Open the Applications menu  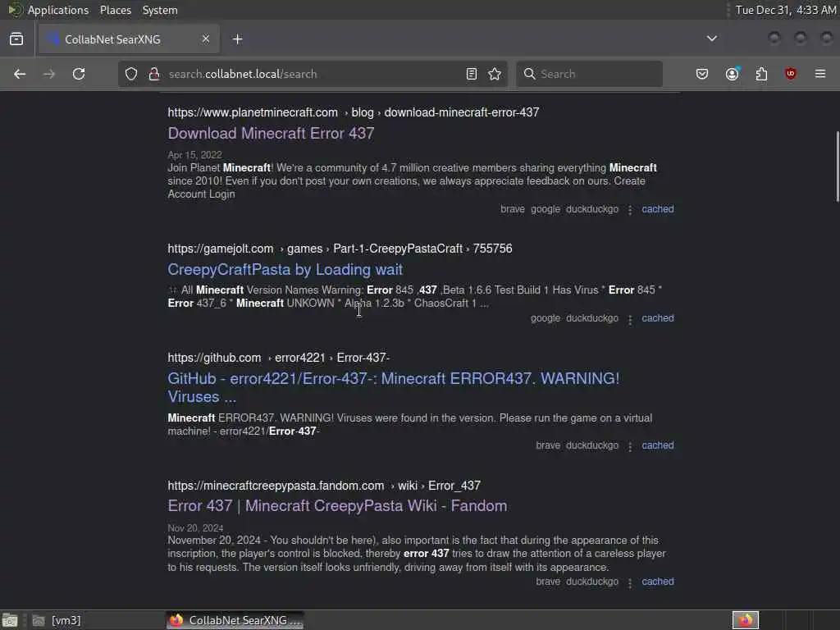[x=58, y=10]
